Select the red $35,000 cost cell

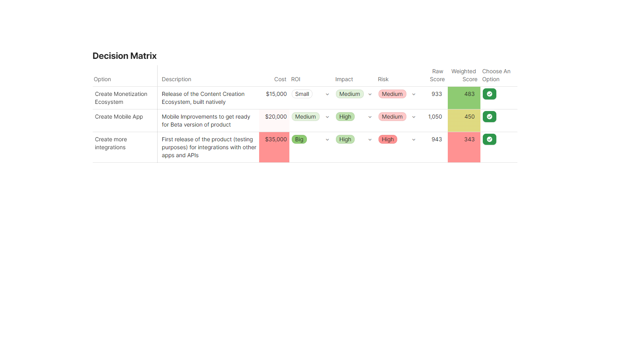pyautogui.click(x=274, y=147)
